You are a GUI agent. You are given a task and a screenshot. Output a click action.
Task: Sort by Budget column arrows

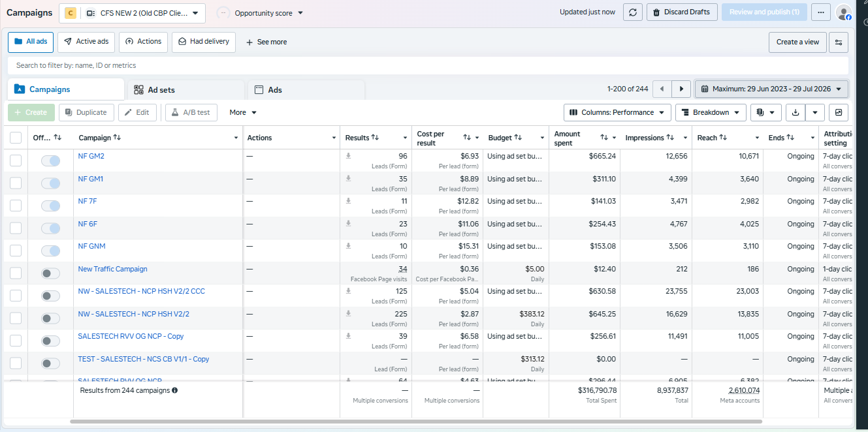(518, 138)
